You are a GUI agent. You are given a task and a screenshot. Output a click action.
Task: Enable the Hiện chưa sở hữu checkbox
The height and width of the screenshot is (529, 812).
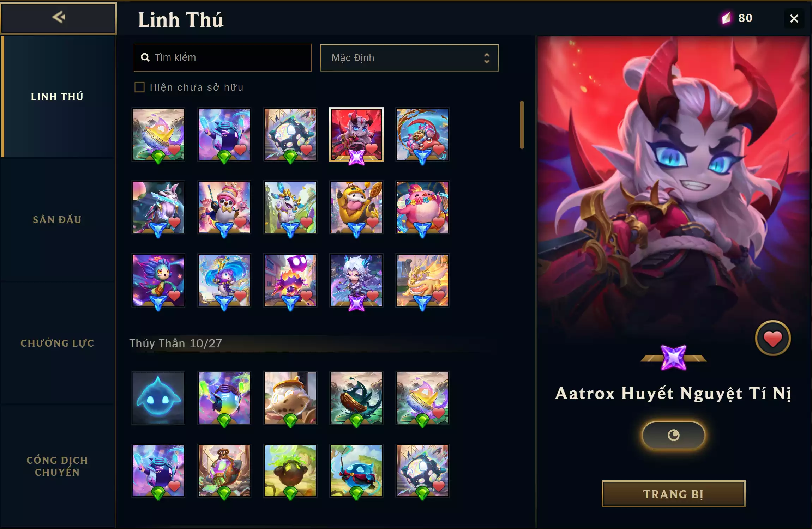tap(140, 87)
